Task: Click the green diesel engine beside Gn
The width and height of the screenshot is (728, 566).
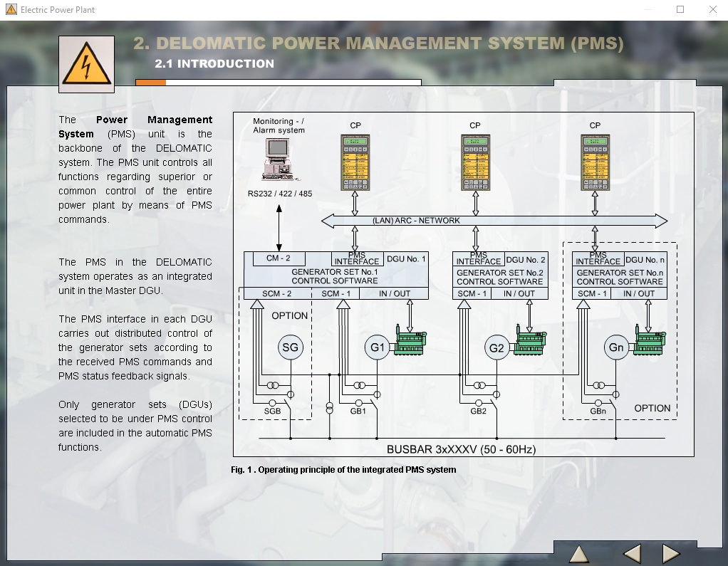Action: point(650,341)
